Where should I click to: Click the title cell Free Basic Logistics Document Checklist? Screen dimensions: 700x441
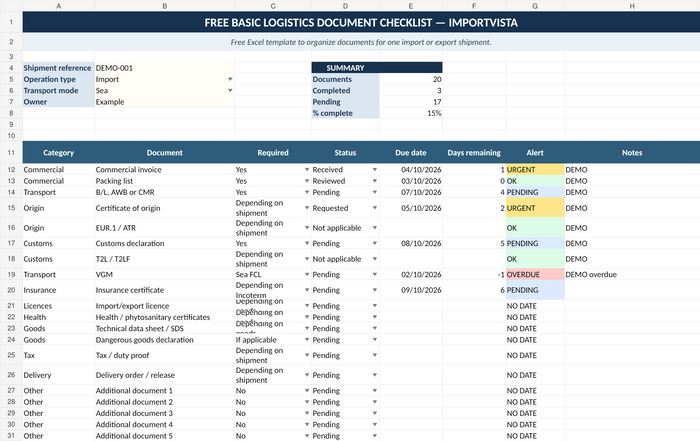[x=361, y=22]
